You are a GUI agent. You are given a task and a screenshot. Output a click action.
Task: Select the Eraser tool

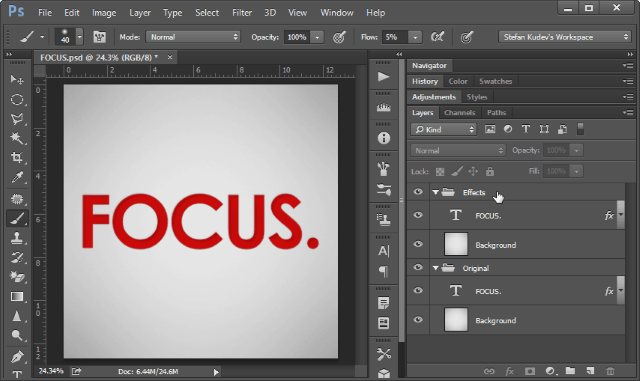(x=17, y=277)
